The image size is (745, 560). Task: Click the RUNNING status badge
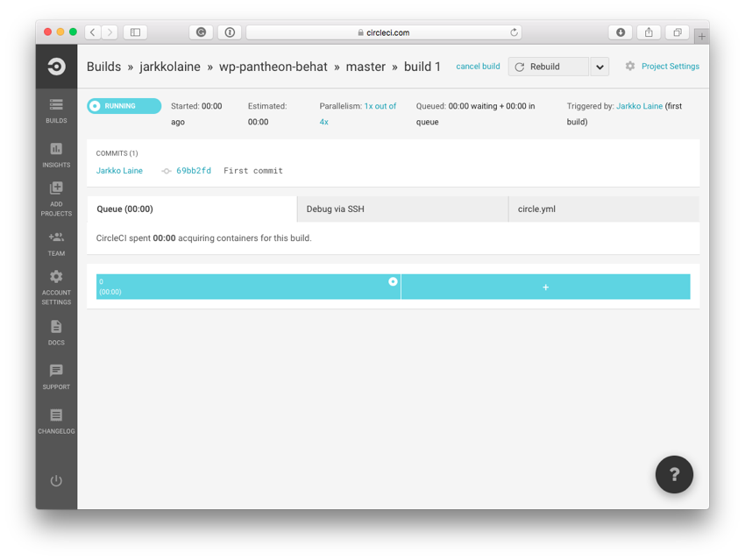click(x=124, y=106)
